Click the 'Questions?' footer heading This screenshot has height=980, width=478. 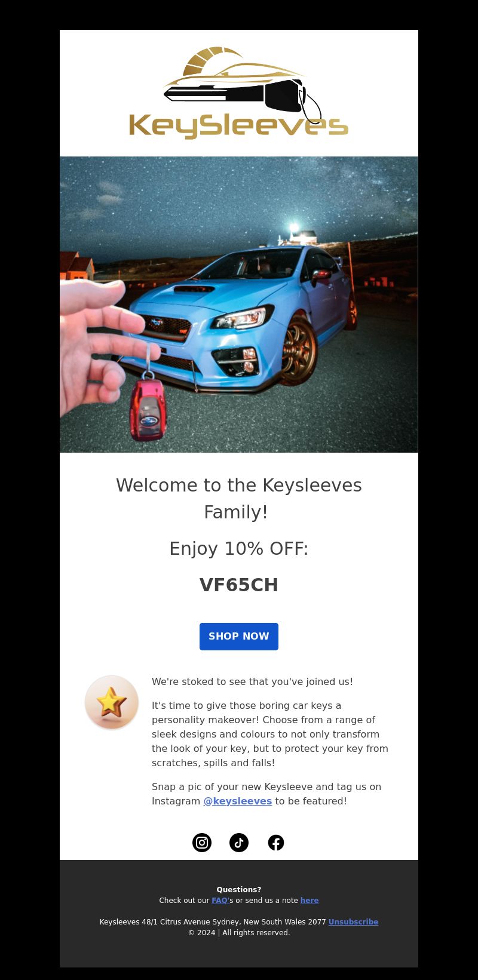click(239, 890)
